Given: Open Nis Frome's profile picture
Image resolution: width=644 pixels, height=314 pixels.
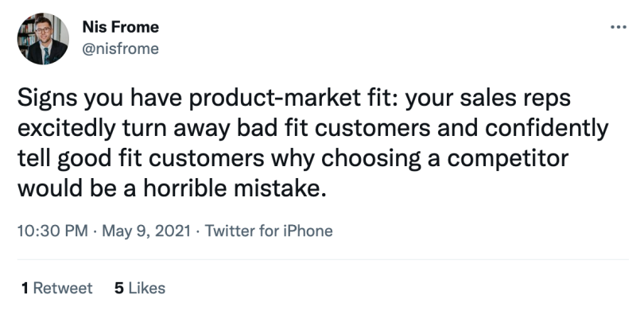Looking at the screenshot, I should click(x=43, y=39).
